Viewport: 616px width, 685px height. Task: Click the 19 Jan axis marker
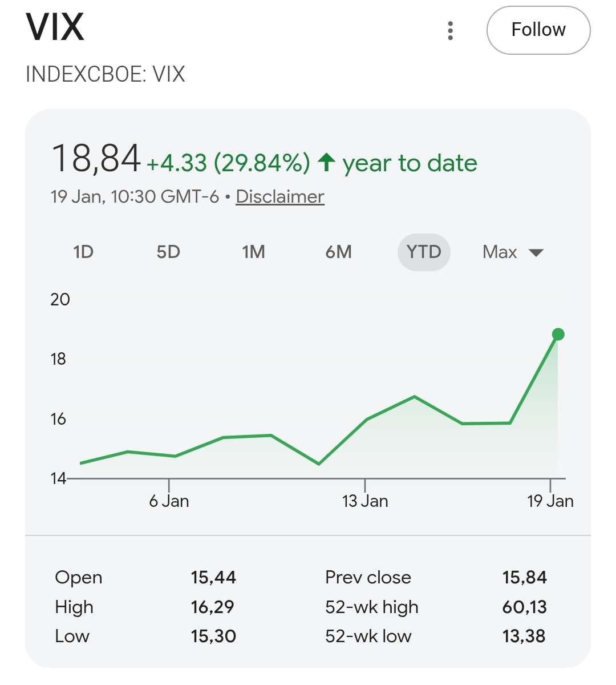click(550, 501)
